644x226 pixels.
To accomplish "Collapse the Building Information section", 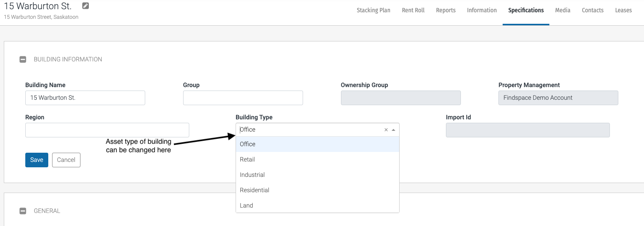I will (x=23, y=59).
